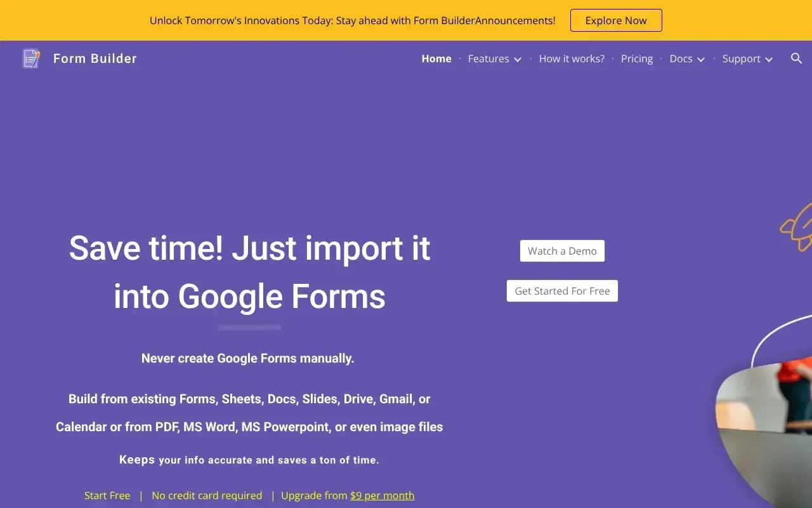Screen dimensions: 812x508
Task: Open the $9 per month pricing link
Action: click(x=382, y=495)
